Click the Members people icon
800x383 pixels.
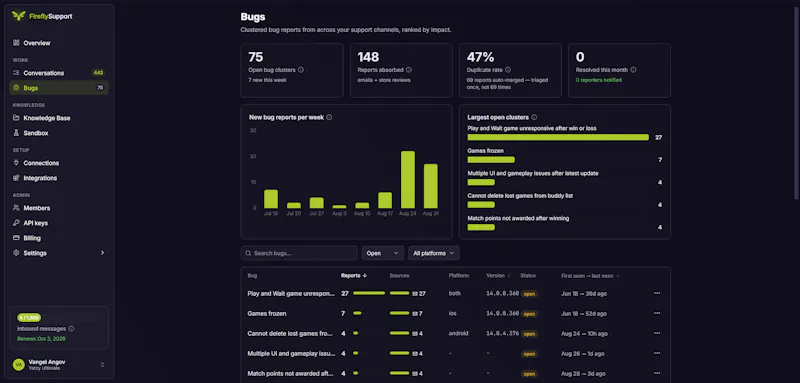point(16,208)
